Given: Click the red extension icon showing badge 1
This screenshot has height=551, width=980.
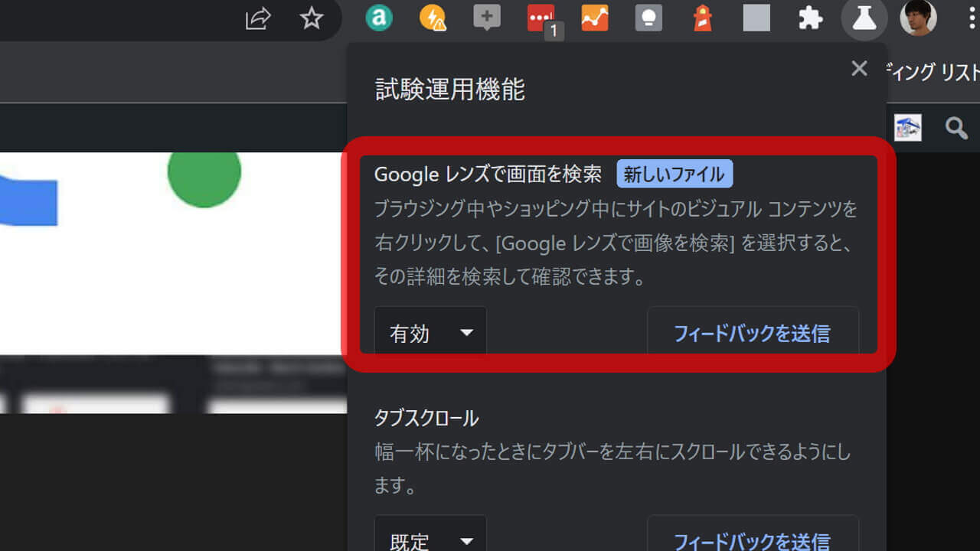Looking at the screenshot, I should click(541, 18).
